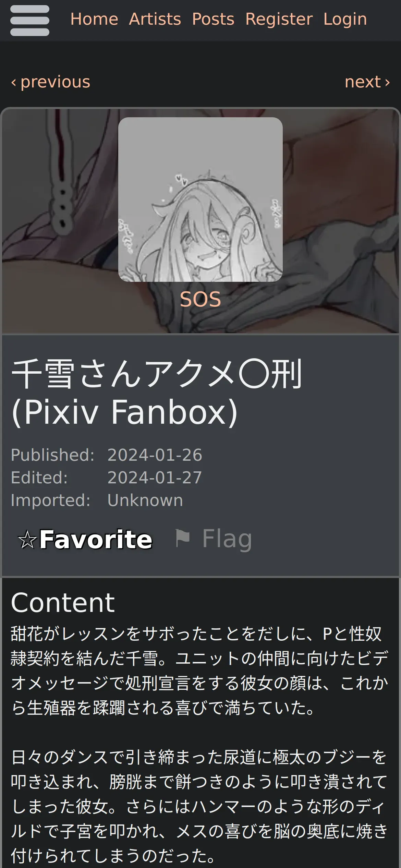Open the Artists section
The height and width of the screenshot is (868, 401).
pos(155,19)
